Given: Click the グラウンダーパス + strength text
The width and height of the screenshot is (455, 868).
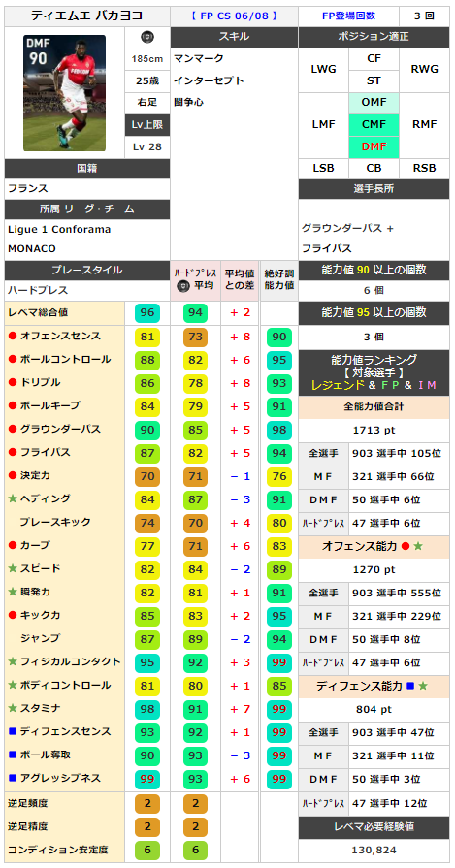Looking at the screenshot, I should [x=347, y=228].
